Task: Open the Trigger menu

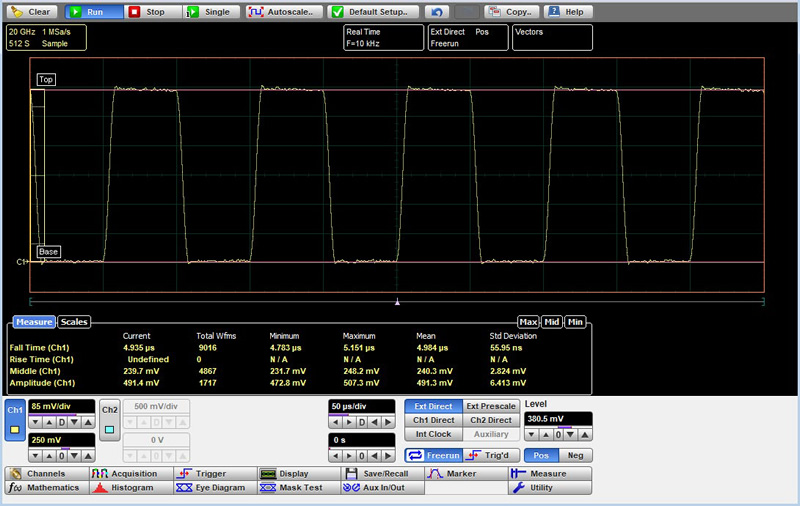Action: [215, 473]
